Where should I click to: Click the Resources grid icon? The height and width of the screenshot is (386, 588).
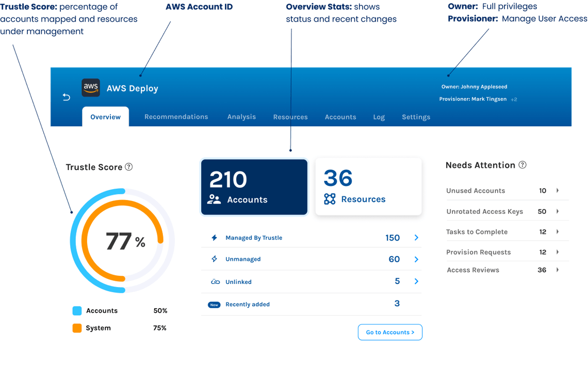pyautogui.click(x=330, y=199)
